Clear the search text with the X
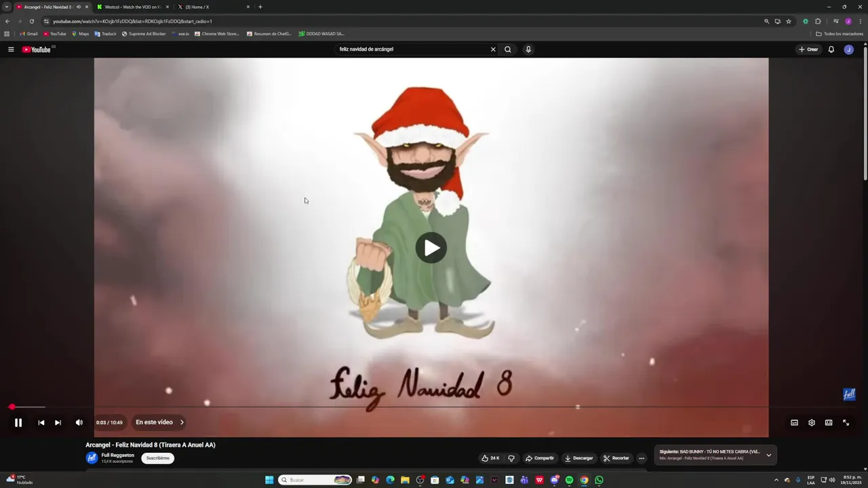The height and width of the screenshot is (488, 868). pyautogui.click(x=493, y=49)
